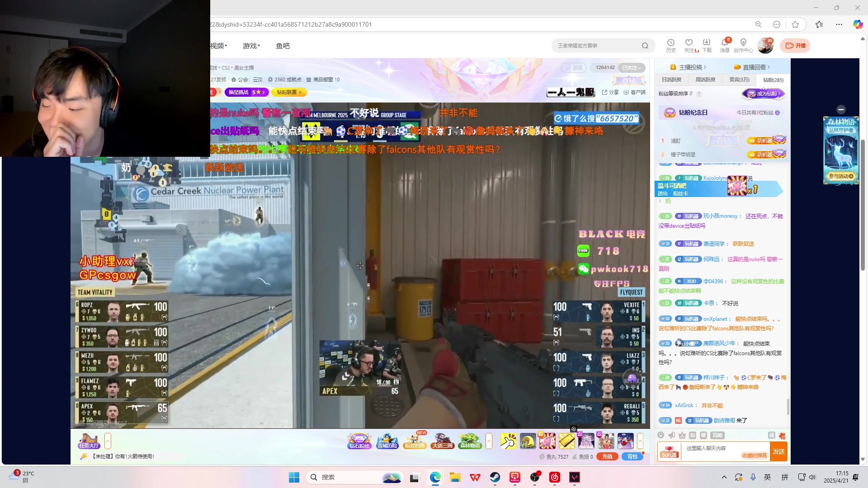
Task: Open the 森林物语 activity icon
Action: [x=470, y=441]
